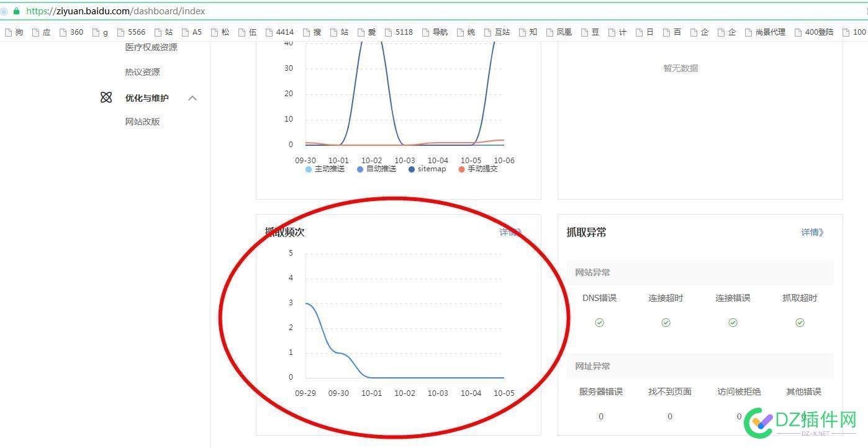The width and height of the screenshot is (868, 448).
Task: Open the 爱 bookmark
Action: pyautogui.click(x=367, y=32)
